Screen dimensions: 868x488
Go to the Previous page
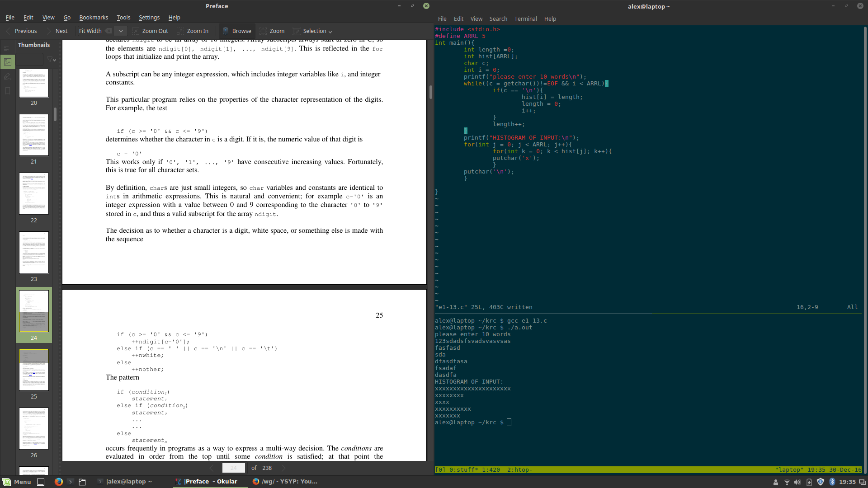[21, 31]
